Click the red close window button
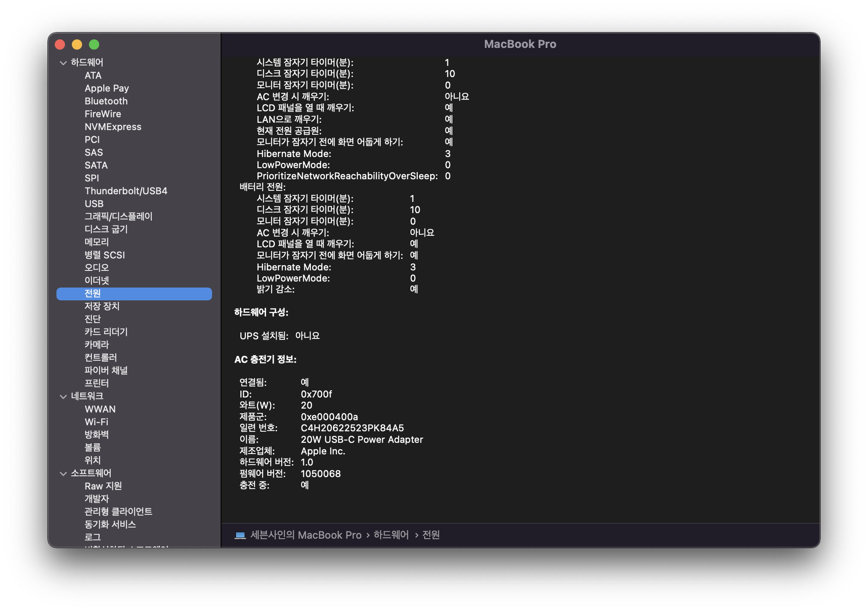The image size is (868, 611). [60, 44]
